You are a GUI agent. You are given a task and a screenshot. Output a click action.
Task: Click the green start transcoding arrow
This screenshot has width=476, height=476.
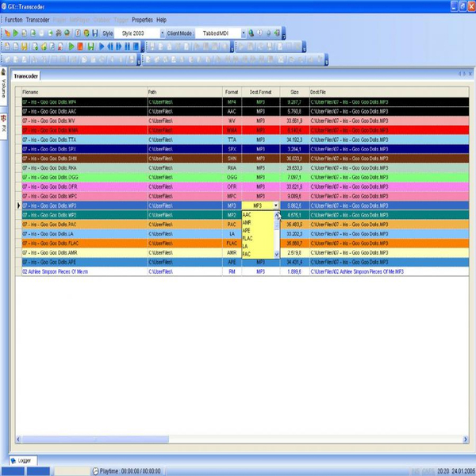pyautogui.click(x=71, y=47)
